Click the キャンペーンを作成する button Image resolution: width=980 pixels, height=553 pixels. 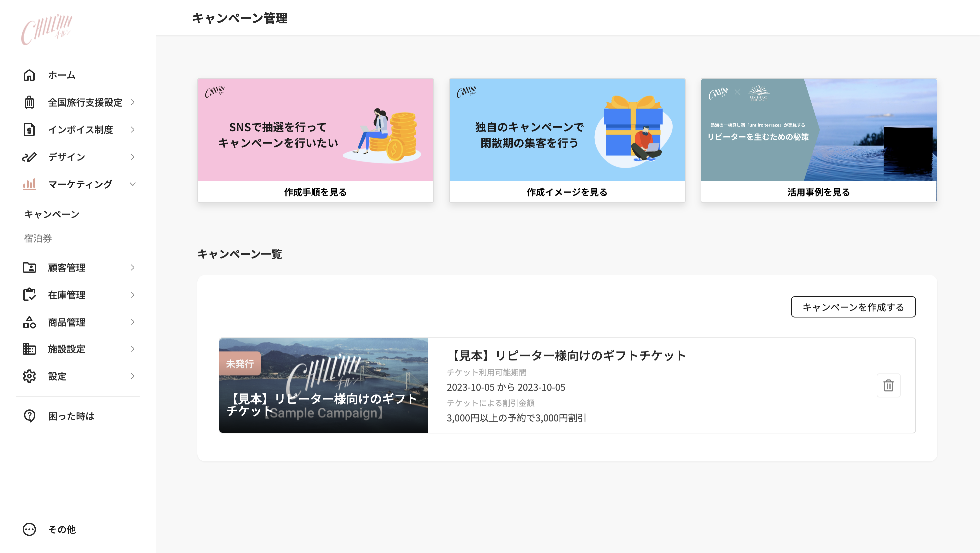tap(853, 307)
